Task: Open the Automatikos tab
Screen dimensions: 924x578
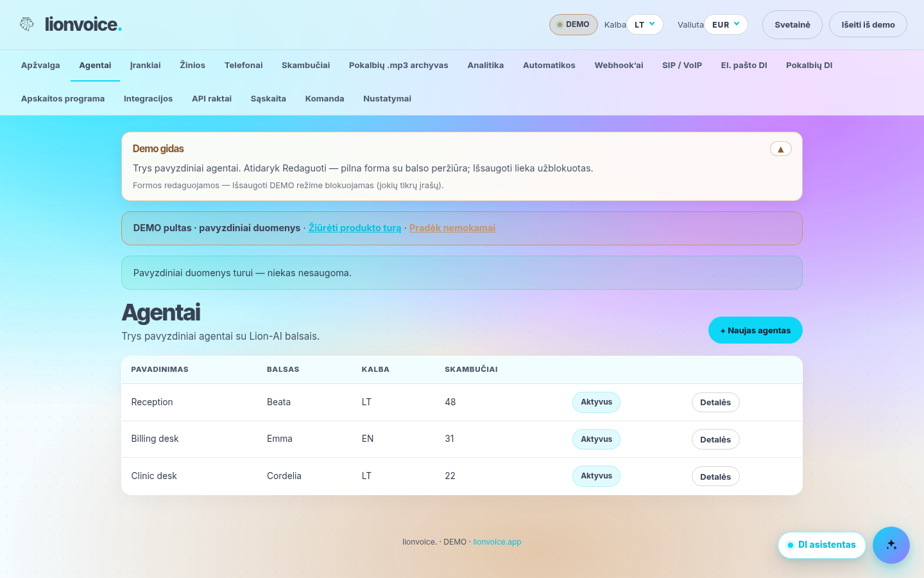Action: (549, 65)
